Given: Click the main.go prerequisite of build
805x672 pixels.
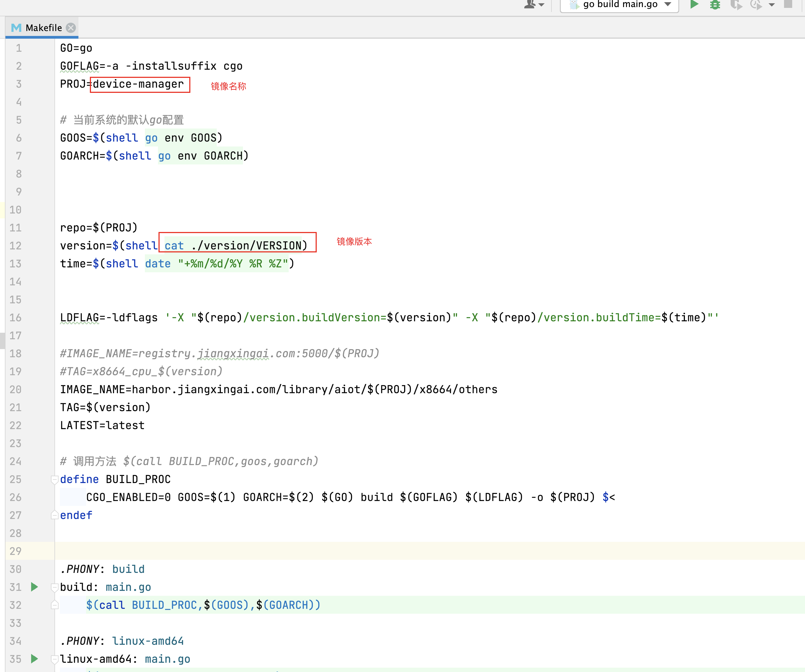Looking at the screenshot, I should (128, 587).
